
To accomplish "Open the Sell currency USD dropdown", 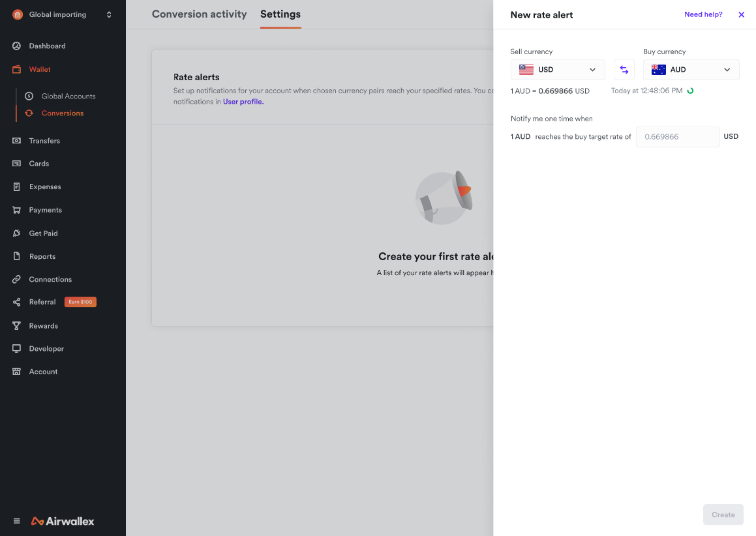I will pyautogui.click(x=558, y=70).
